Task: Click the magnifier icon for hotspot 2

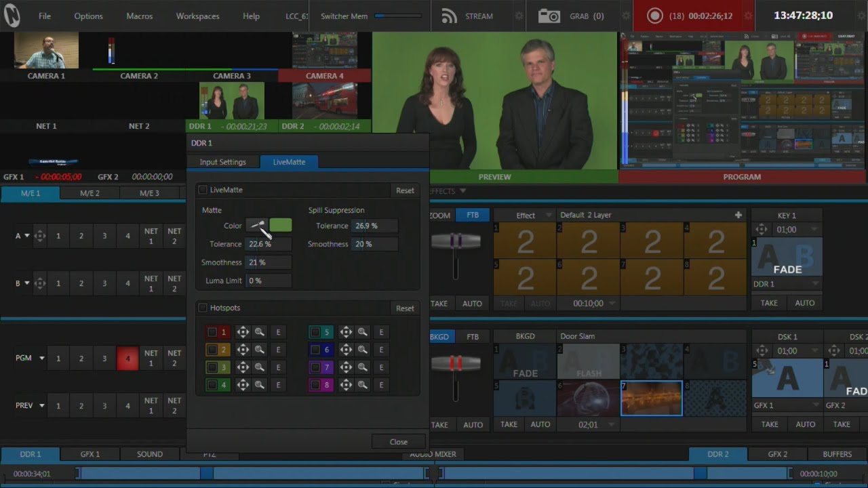Action: coord(260,350)
